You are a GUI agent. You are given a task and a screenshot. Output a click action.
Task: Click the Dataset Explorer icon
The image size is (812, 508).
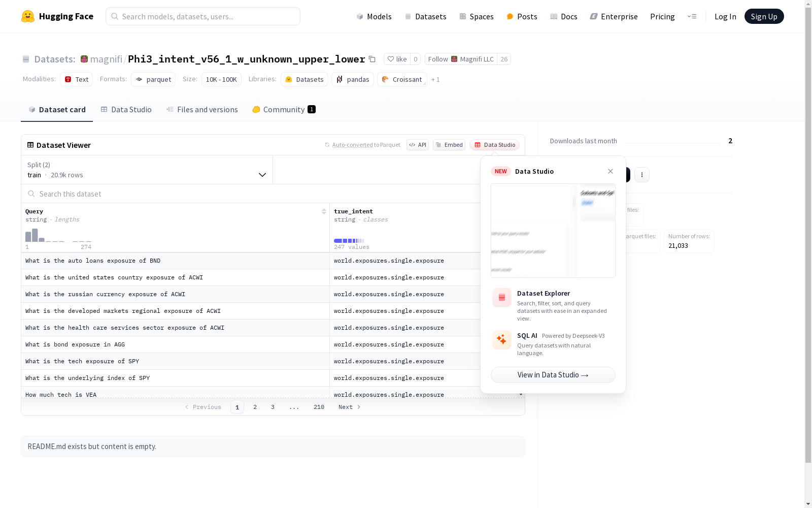(x=501, y=298)
